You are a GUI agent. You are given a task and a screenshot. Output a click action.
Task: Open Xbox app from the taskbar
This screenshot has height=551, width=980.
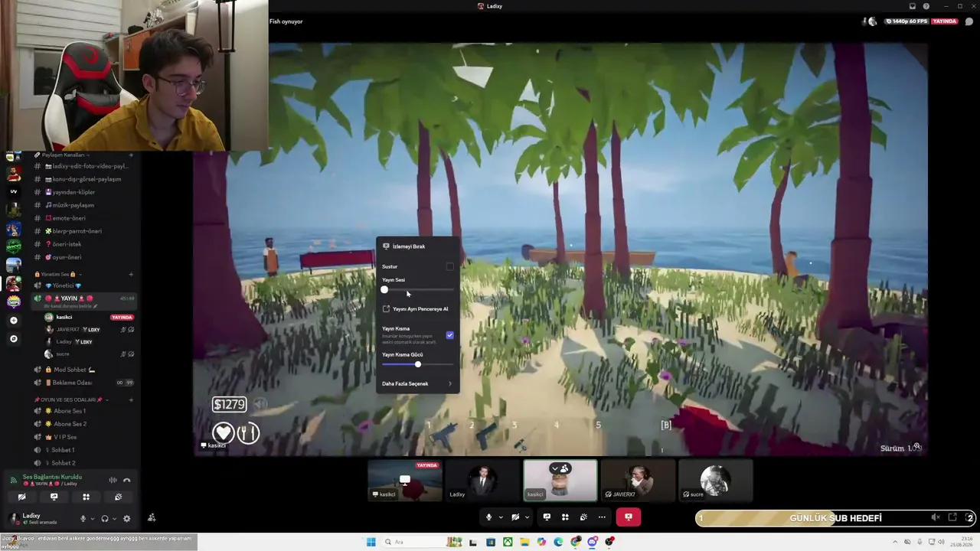(508, 542)
